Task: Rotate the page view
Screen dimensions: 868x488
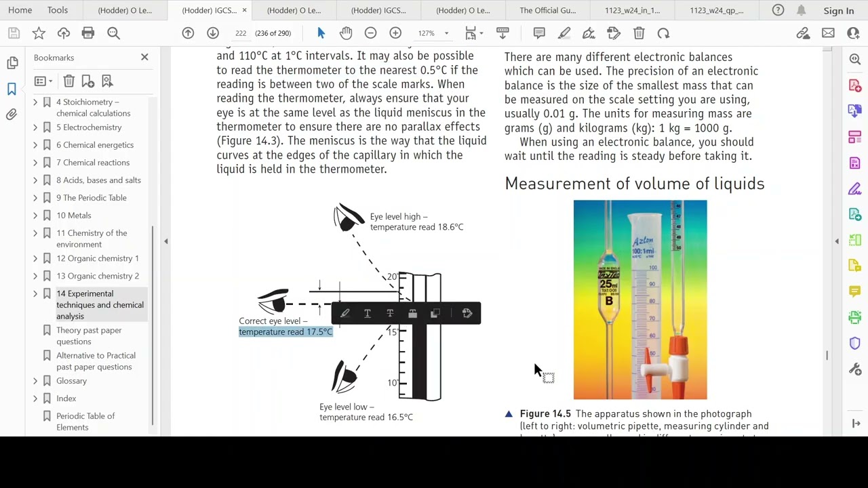Action: point(663,33)
